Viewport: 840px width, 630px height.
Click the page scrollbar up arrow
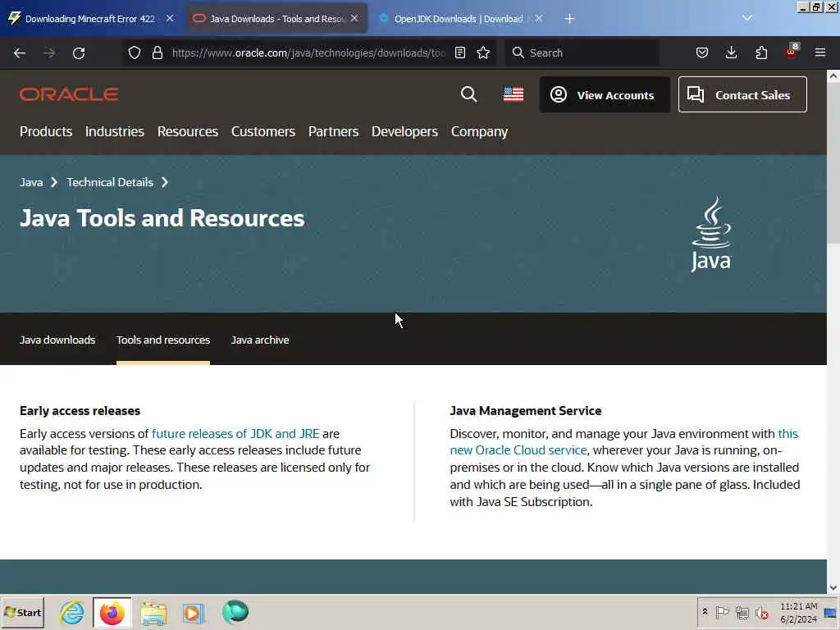tap(833, 76)
